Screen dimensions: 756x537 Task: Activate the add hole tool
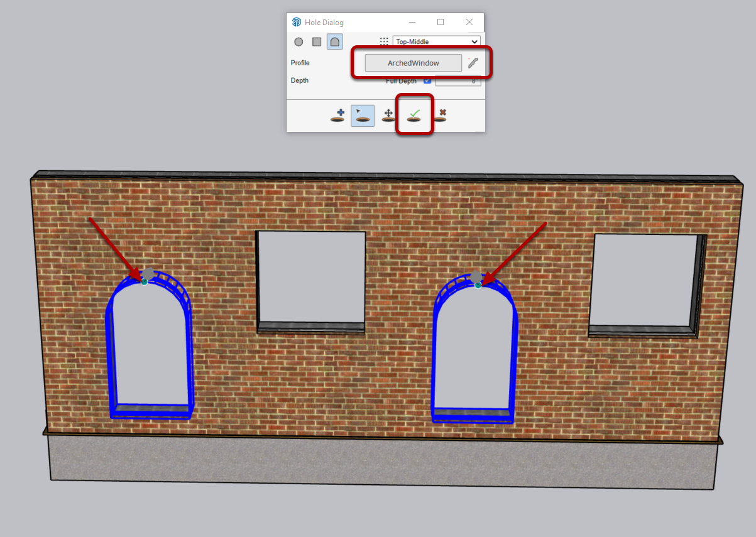click(337, 116)
